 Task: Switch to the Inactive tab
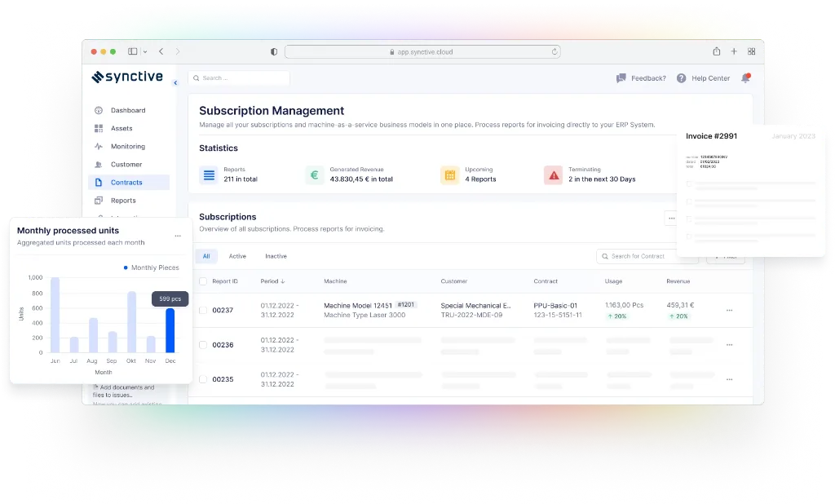click(x=276, y=256)
